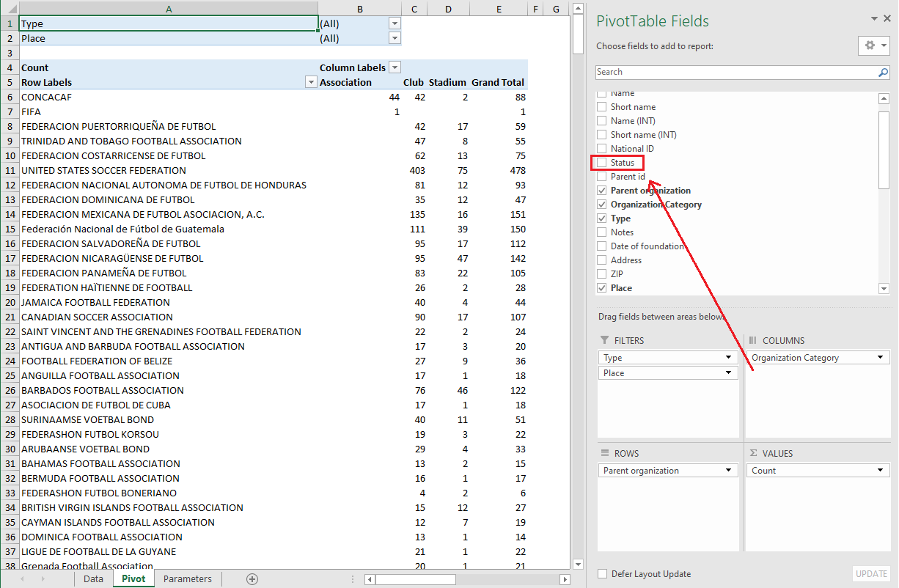This screenshot has width=899, height=588.
Task: Uncheck the Organization Category field
Action: click(602, 205)
